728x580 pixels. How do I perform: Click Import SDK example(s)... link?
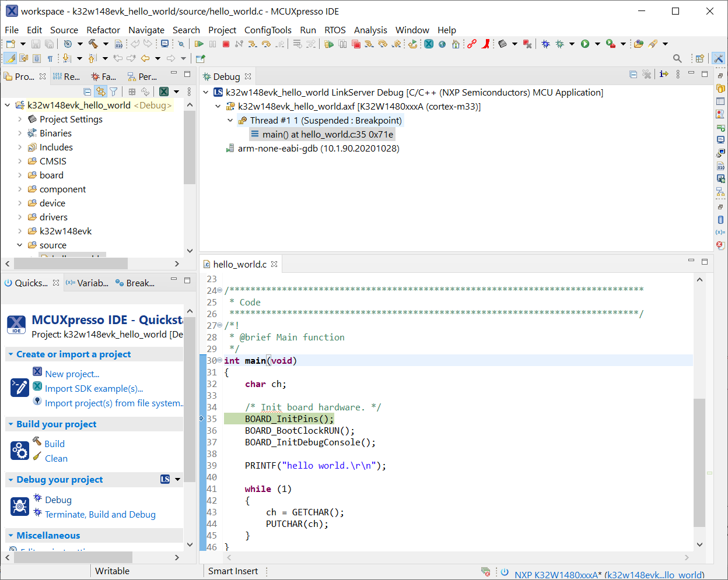(94, 389)
